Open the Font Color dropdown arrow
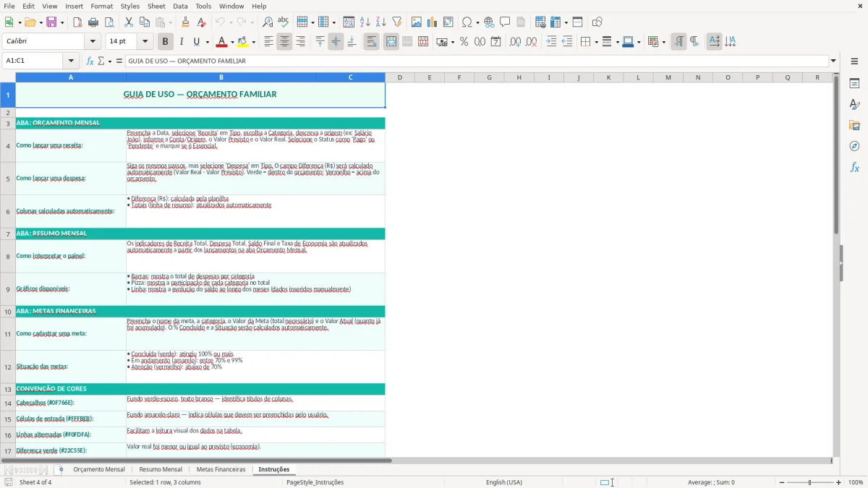This screenshot has width=868, height=488. click(x=231, y=42)
